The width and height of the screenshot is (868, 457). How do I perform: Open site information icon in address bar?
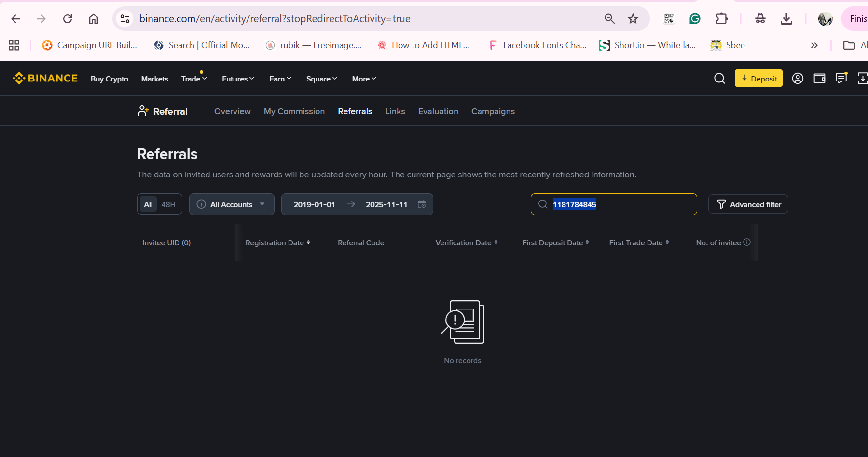(125, 19)
